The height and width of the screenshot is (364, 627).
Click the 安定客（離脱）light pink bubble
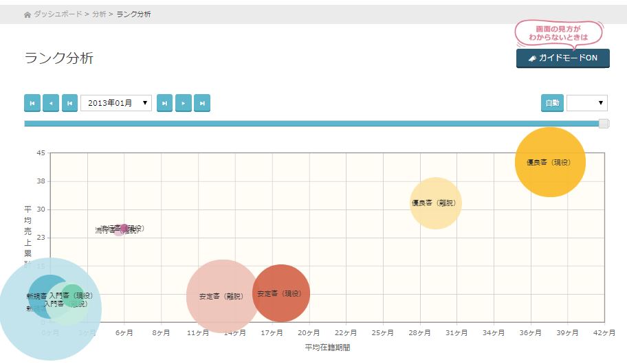point(221,296)
